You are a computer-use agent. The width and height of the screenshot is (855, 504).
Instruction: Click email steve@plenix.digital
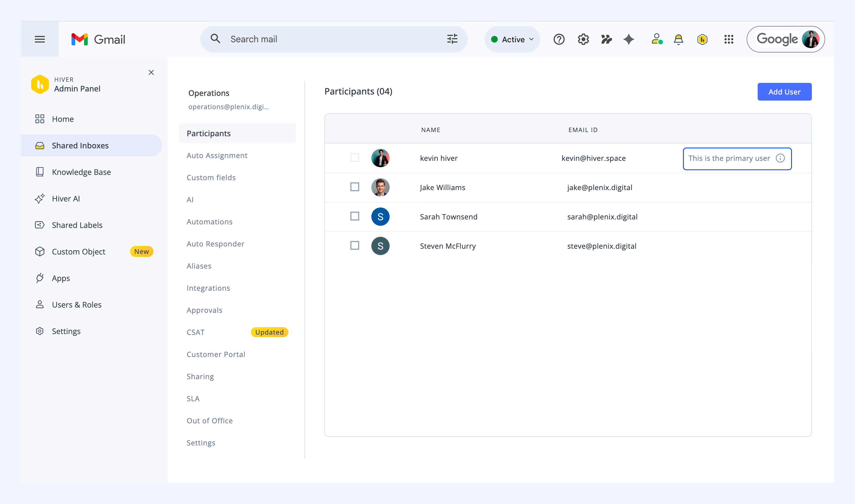[x=601, y=246]
